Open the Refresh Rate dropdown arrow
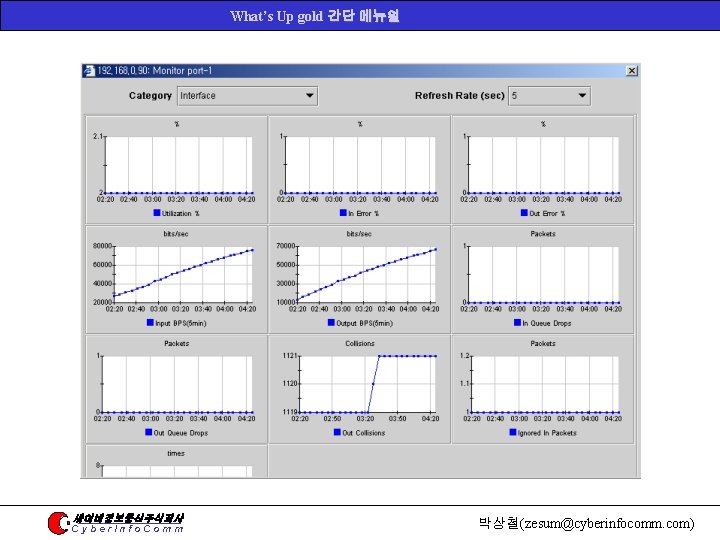 coord(582,96)
